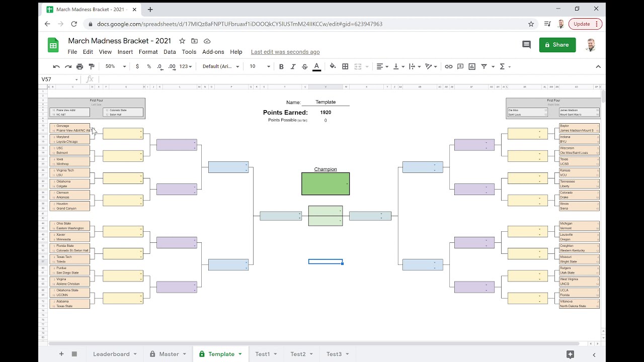Open the Insert menu
The width and height of the screenshot is (644, 362).
click(x=125, y=52)
